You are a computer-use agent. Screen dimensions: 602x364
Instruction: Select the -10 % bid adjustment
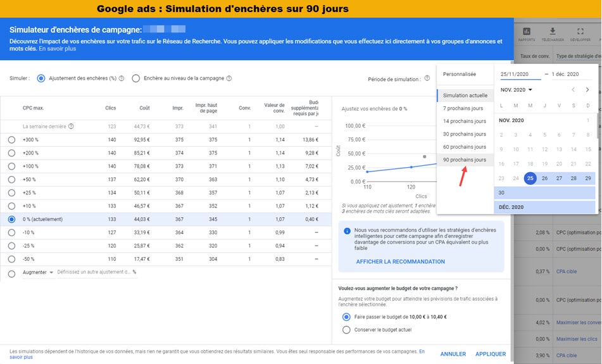point(11,233)
